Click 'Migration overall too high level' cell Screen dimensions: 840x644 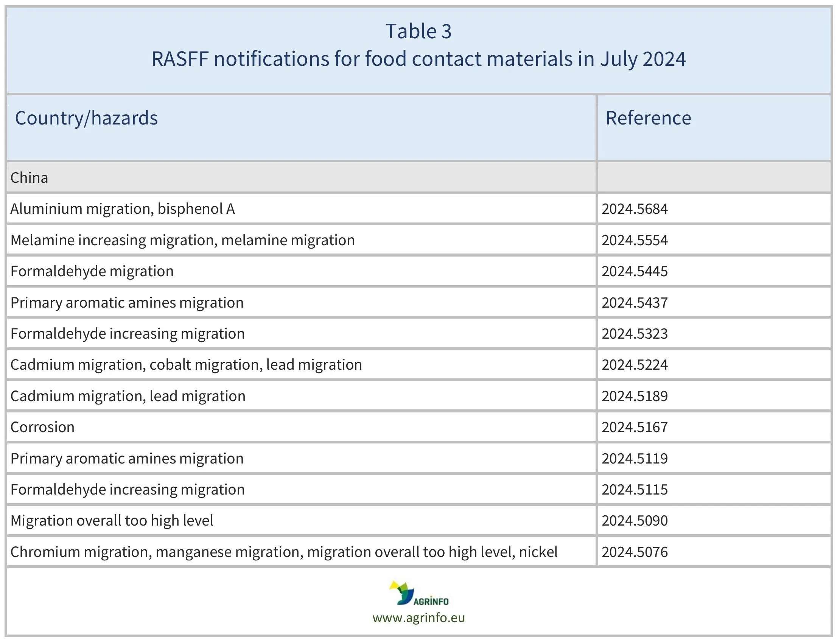point(301,521)
